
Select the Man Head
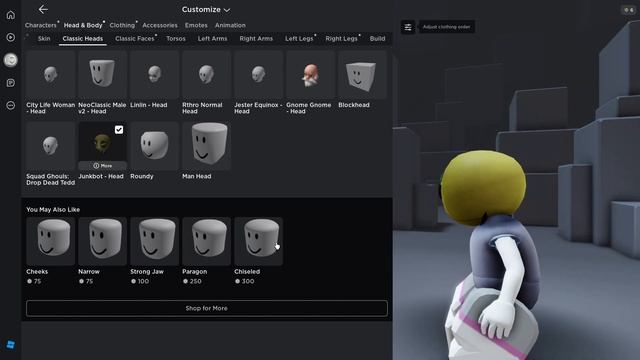pyautogui.click(x=206, y=146)
